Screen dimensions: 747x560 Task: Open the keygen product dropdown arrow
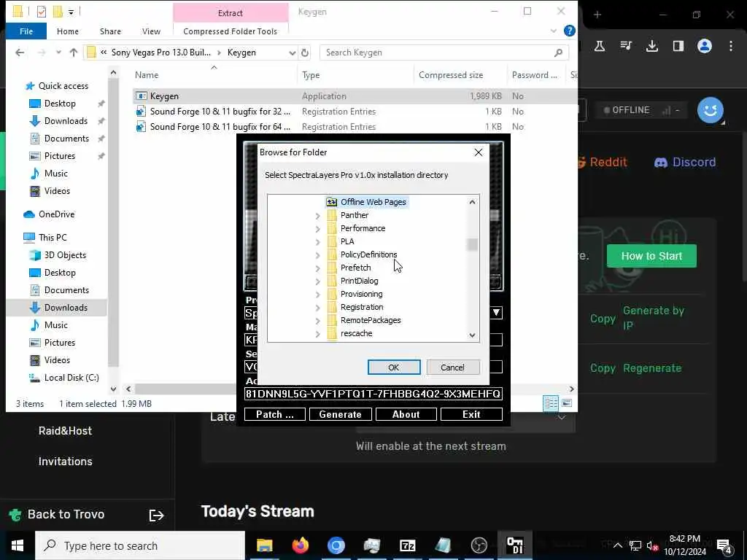[x=496, y=312]
